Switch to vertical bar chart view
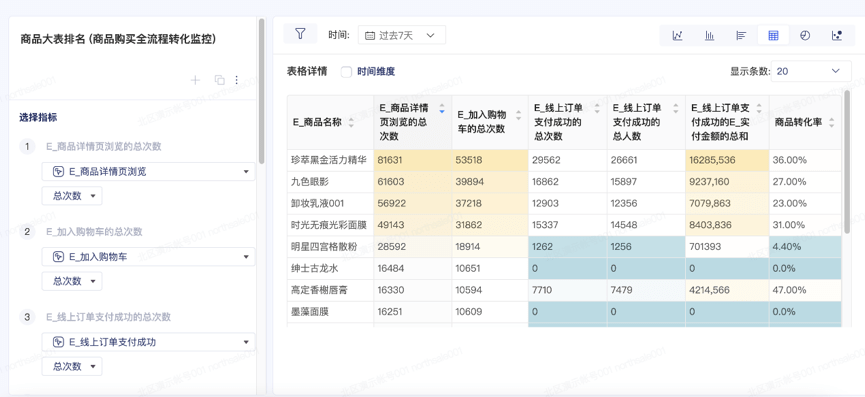The width and height of the screenshot is (865, 397). pos(709,35)
